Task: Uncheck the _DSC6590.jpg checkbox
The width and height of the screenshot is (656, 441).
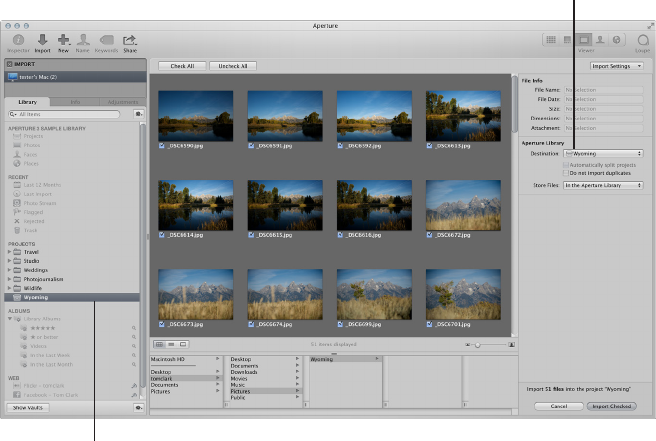Action: click(162, 145)
